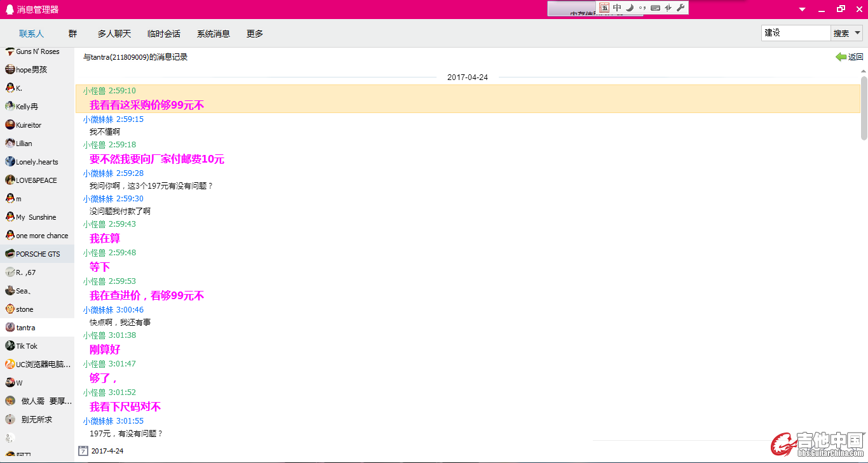Click the message 要不然我要向厂家付邮费10元
Screen dimensions: 868x463
pos(157,159)
